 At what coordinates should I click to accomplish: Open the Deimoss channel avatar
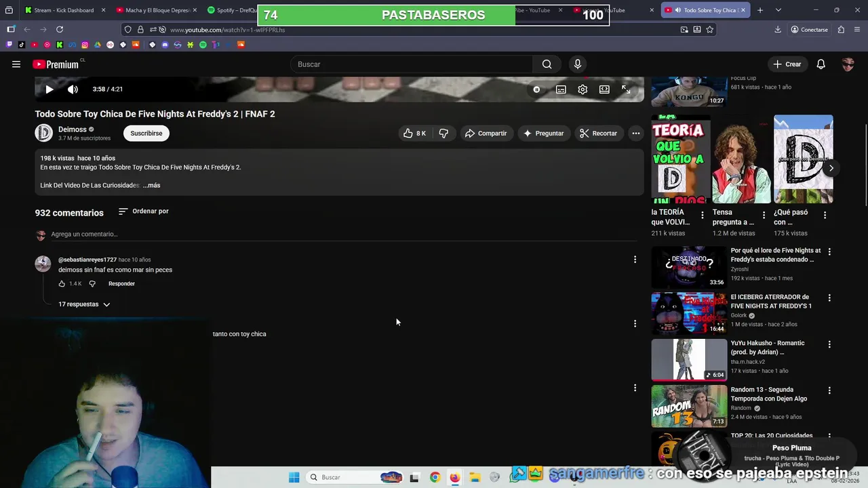pos(44,133)
